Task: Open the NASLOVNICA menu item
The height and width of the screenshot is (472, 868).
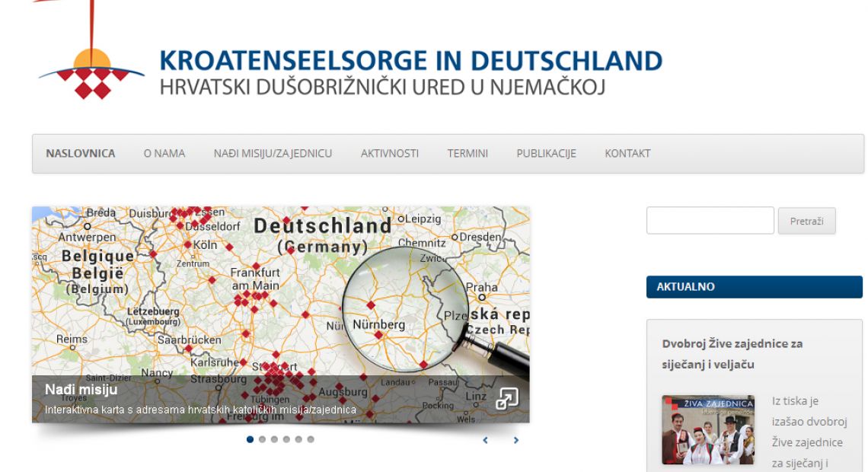Action: (x=81, y=154)
